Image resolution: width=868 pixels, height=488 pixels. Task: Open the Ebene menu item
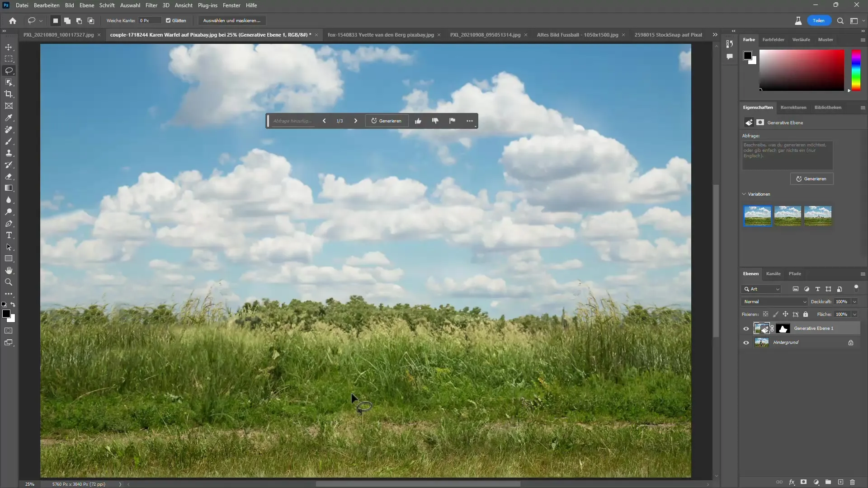(86, 5)
